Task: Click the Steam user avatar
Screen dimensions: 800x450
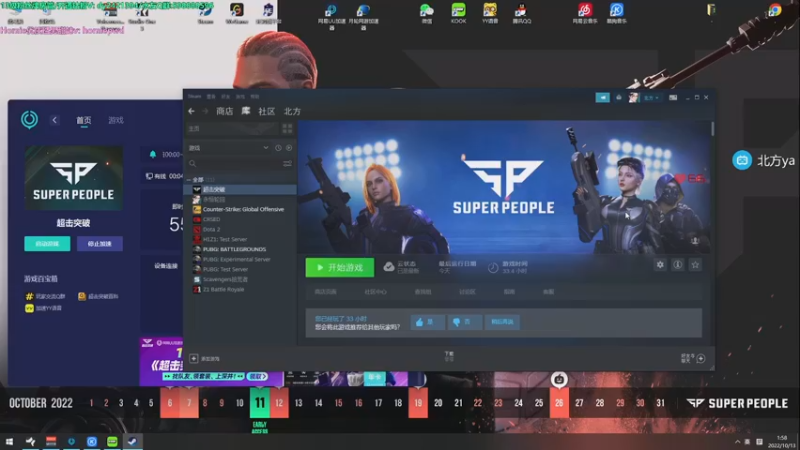Action: pos(634,97)
